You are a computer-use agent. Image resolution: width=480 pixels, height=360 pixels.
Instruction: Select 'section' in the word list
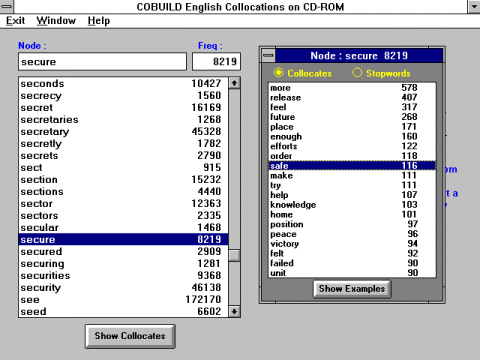pyautogui.click(x=123, y=179)
